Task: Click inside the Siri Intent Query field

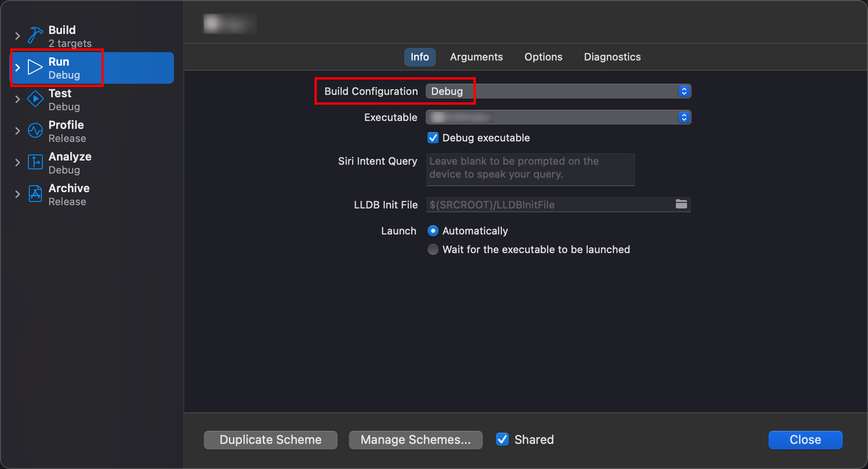Action: click(x=530, y=169)
